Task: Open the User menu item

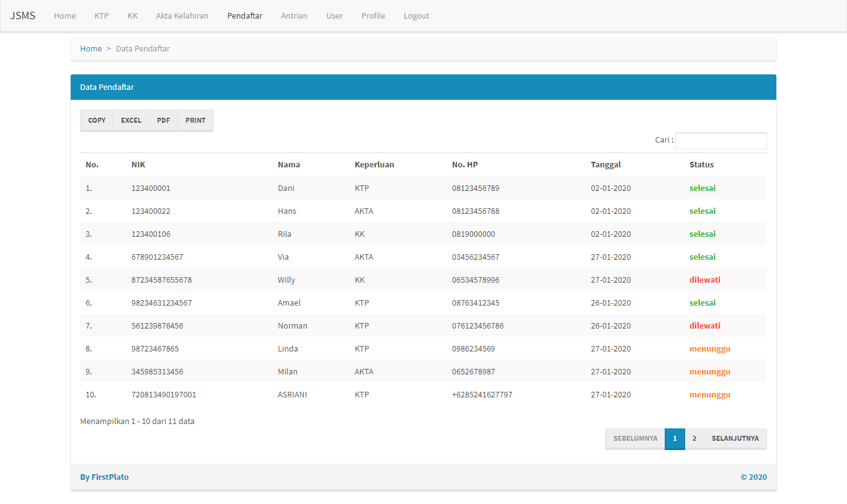Action: [x=335, y=15]
